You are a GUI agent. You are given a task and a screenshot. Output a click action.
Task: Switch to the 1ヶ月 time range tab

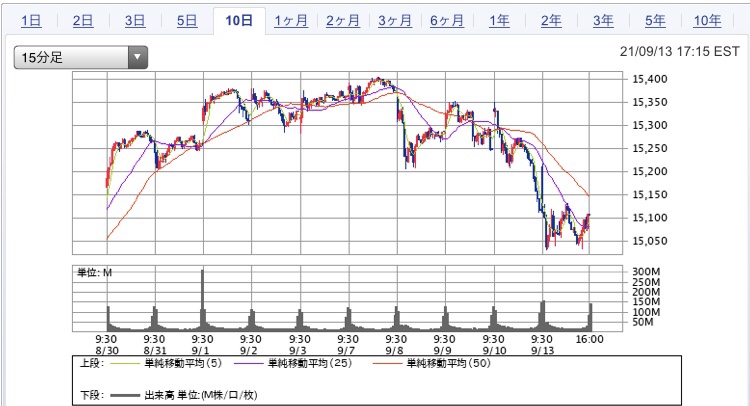coord(291,21)
